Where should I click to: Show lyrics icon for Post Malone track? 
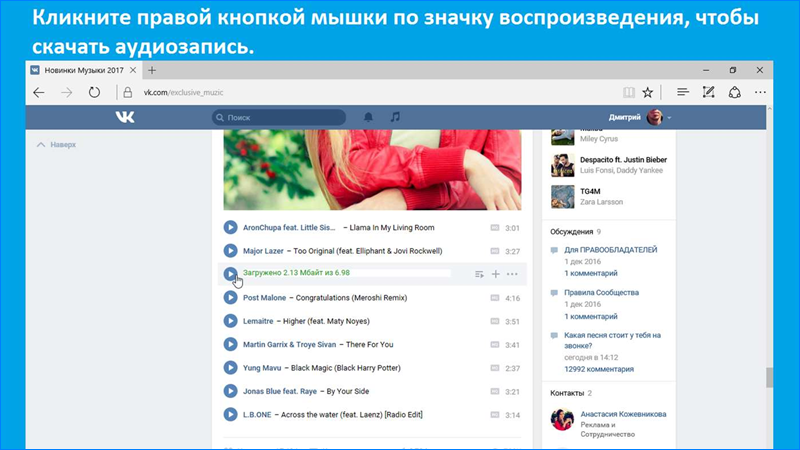click(494, 297)
